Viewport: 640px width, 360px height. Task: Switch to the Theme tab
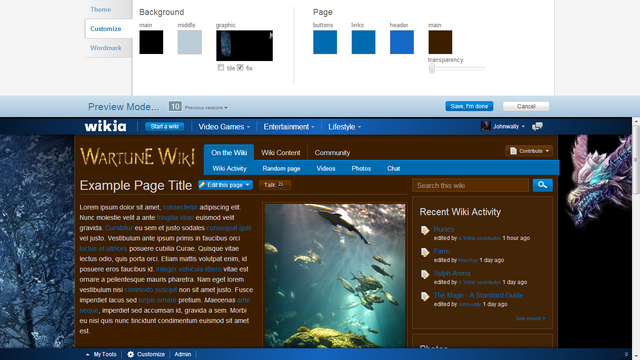tap(100, 9)
